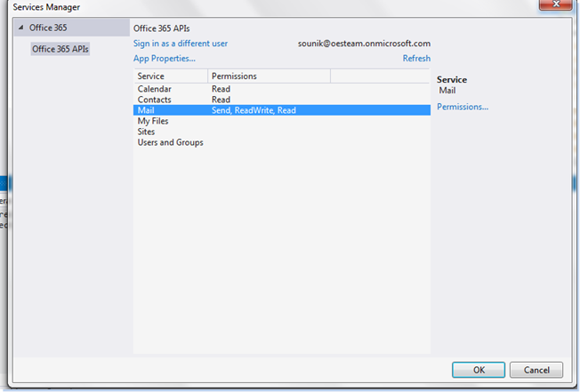This screenshot has width=580, height=392.
Task: Click Sign in as a different user
Action: click(181, 44)
